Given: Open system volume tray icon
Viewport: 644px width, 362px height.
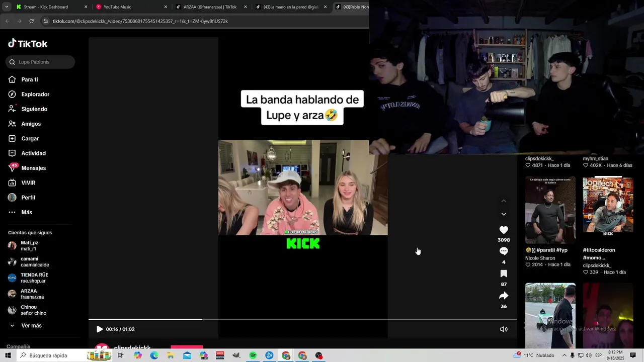Looking at the screenshot, I should click(589, 355).
